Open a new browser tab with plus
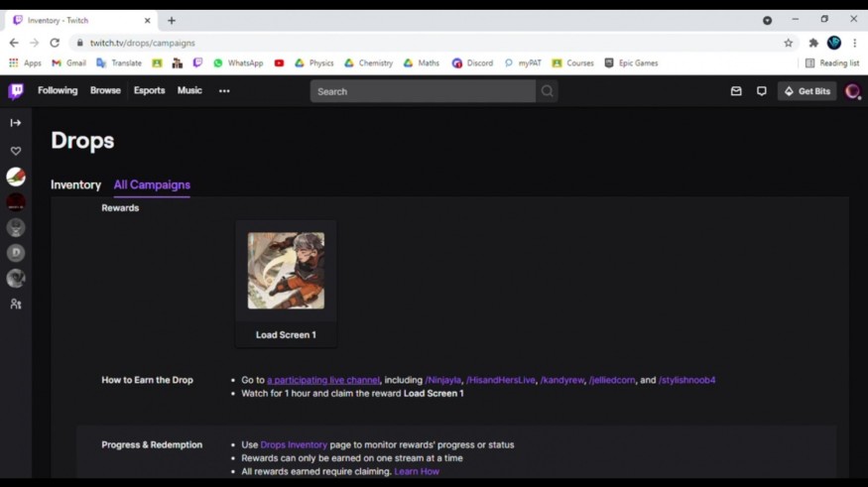 click(x=172, y=21)
